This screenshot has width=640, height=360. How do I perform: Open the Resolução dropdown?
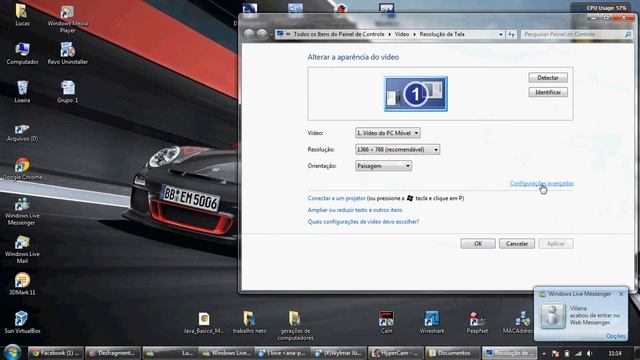(397, 149)
